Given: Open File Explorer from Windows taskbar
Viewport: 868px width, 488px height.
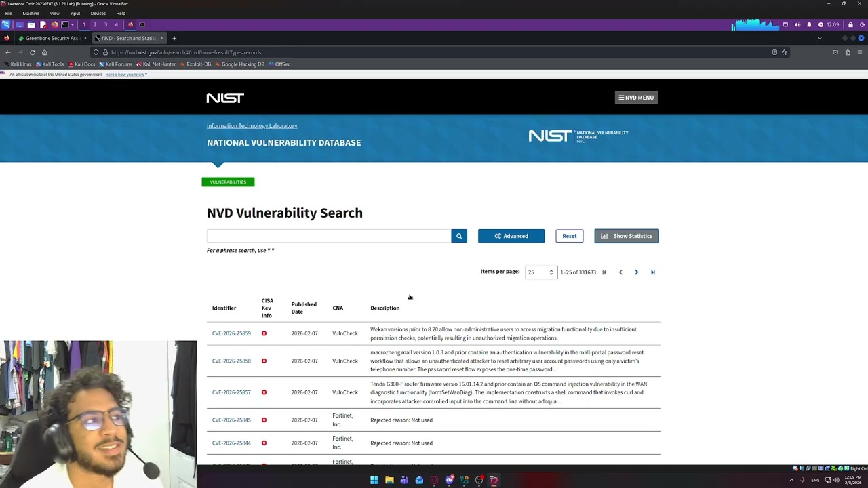Looking at the screenshot, I should click(389, 480).
